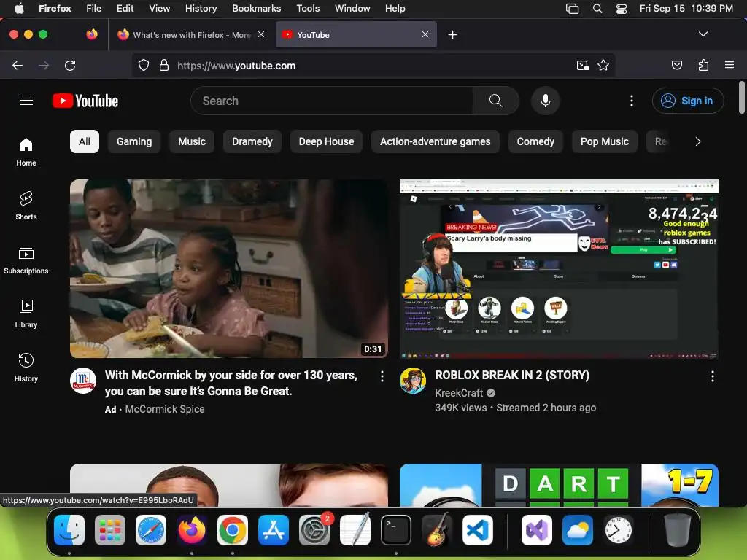Image resolution: width=747 pixels, height=560 pixels.
Task: Go back with browser back arrow
Action: click(18, 65)
